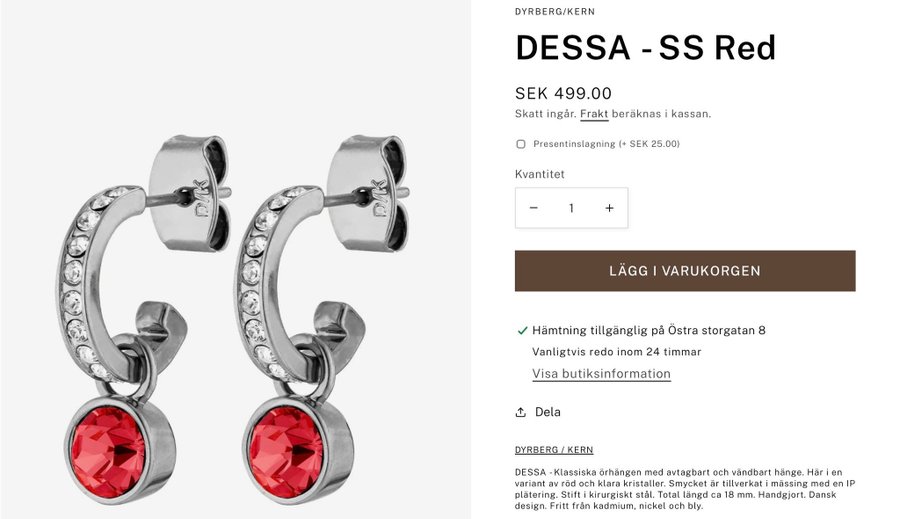Follow the underlined DYRBERG / KERN link
The width and height of the screenshot is (900, 519).
pyautogui.click(x=554, y=450)
